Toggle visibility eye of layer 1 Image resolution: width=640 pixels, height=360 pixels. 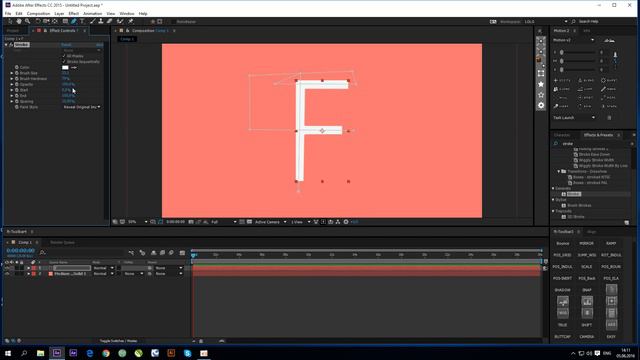coord(7,268)
